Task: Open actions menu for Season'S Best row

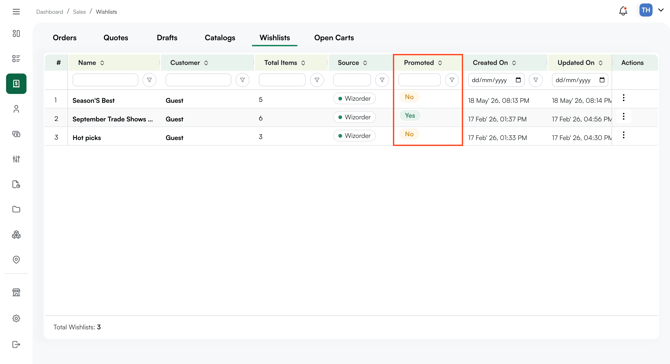Action: [623, 98]
